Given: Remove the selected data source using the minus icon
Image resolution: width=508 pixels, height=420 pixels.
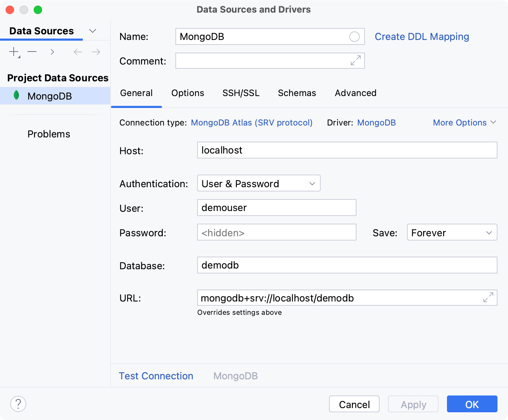Looking at the screenshot, I should click(x=32, y=52).
